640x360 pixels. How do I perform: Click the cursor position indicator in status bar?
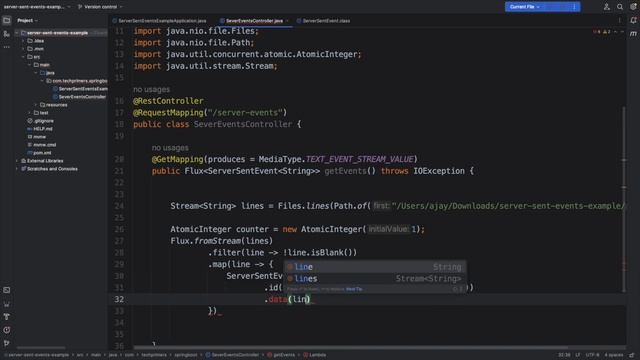pyautogui.click(x=564, y=355)
